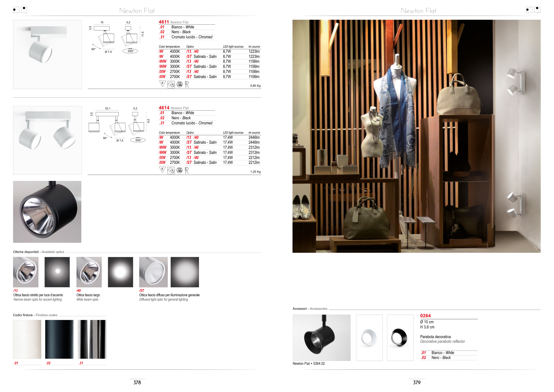The height and width of the screenshot is (392, 554).
Task: Select the white .01 finish swatch
Action: (x=27, y=339)
